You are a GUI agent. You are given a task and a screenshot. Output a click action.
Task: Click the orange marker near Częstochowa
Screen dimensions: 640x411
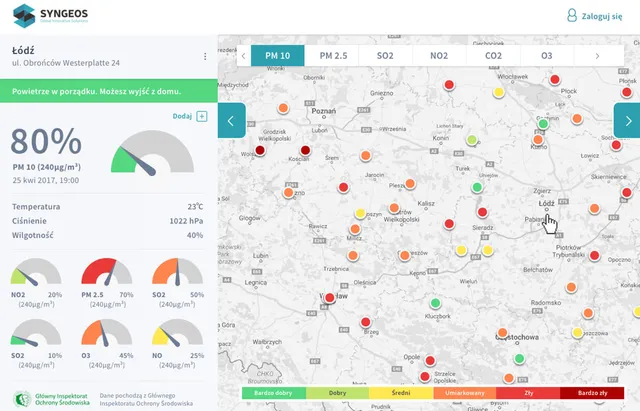click(x=502, y=333)
